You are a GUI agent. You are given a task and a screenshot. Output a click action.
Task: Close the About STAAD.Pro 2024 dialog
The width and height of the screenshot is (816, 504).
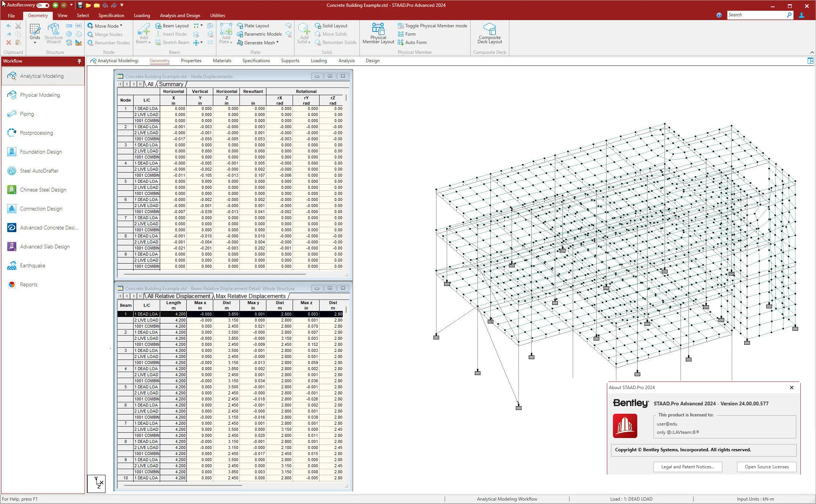(791, 388)
